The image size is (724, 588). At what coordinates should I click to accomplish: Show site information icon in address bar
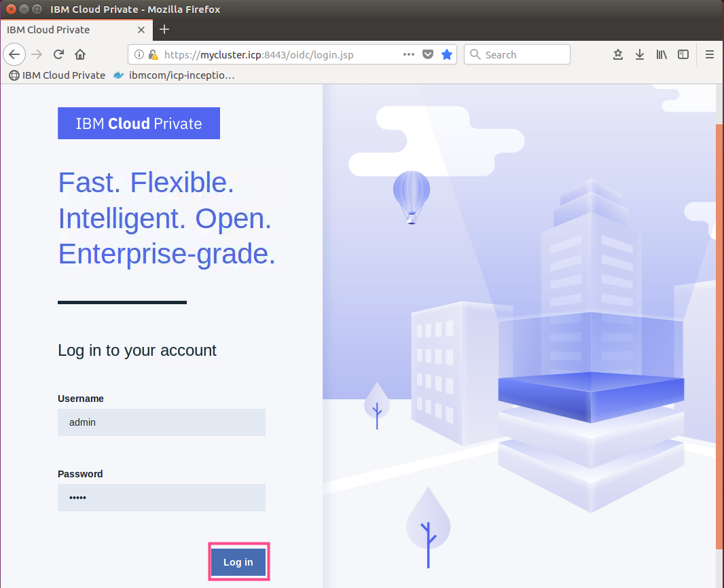click(139, 54)
